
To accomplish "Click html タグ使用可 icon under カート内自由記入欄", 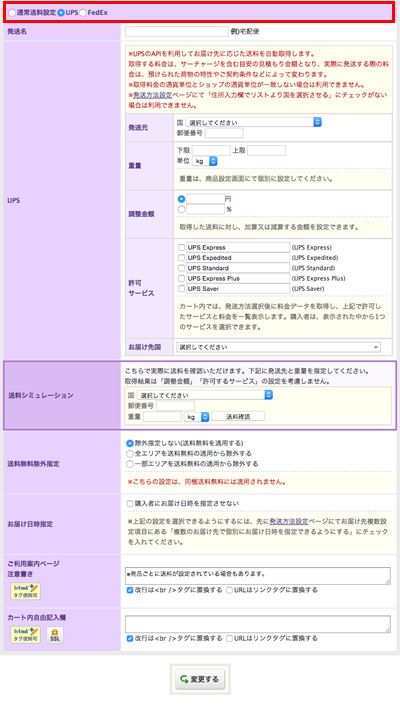I will [x=25, y=635].
